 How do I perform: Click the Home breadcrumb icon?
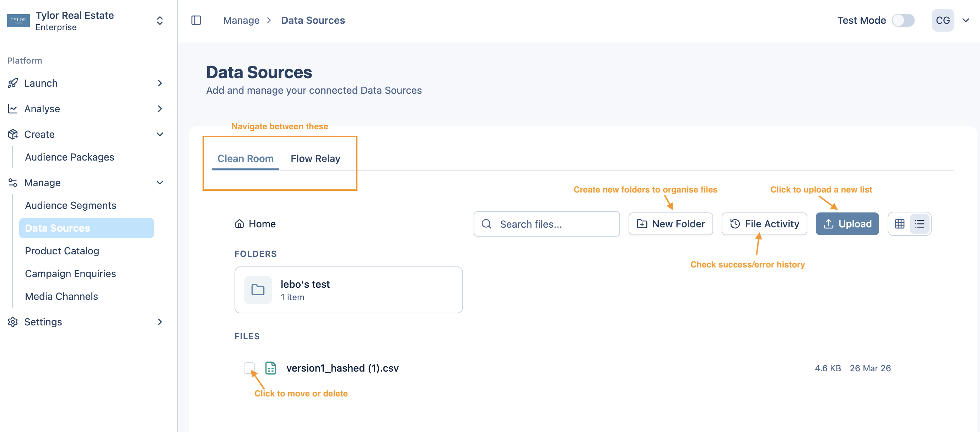(239, 223)
